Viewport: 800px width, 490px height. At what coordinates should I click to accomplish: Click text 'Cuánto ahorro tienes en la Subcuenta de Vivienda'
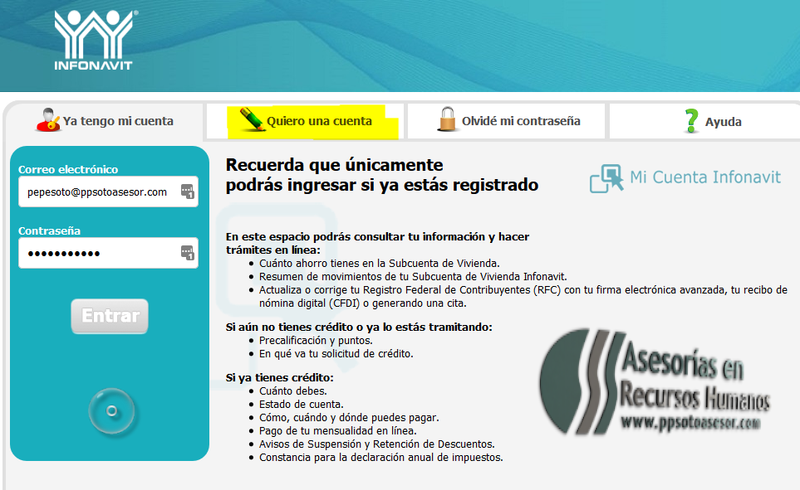[x=379, y=263]
